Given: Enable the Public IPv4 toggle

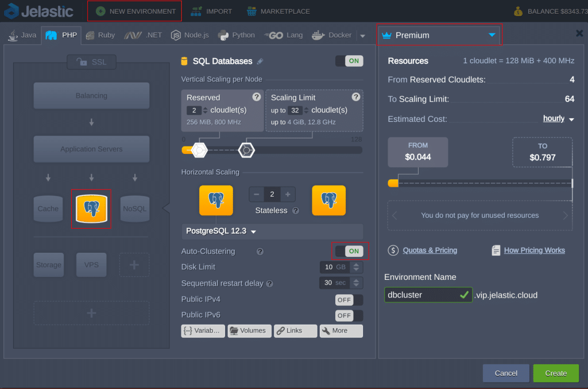Looking at the screenshot, I should [349, 300].
